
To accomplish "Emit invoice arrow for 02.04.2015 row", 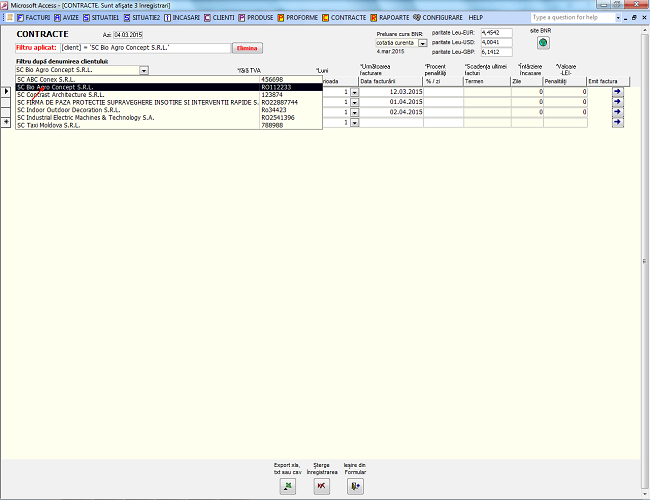I will coord(618,112).
